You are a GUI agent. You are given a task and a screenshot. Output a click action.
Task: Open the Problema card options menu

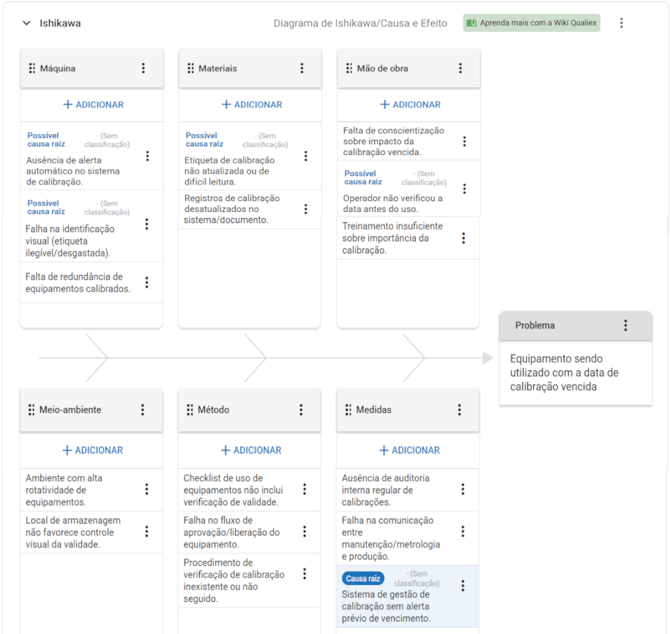point(626,325)
